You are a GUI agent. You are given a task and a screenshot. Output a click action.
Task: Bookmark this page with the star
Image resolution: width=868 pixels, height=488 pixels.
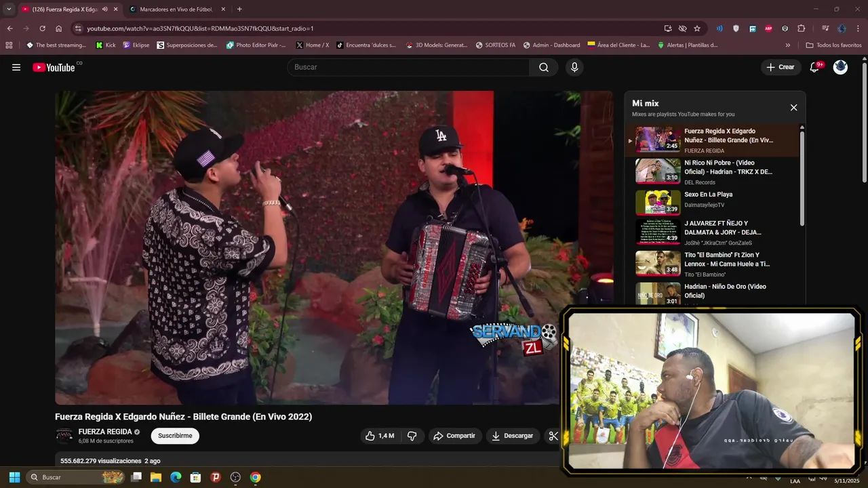(697, 28)
